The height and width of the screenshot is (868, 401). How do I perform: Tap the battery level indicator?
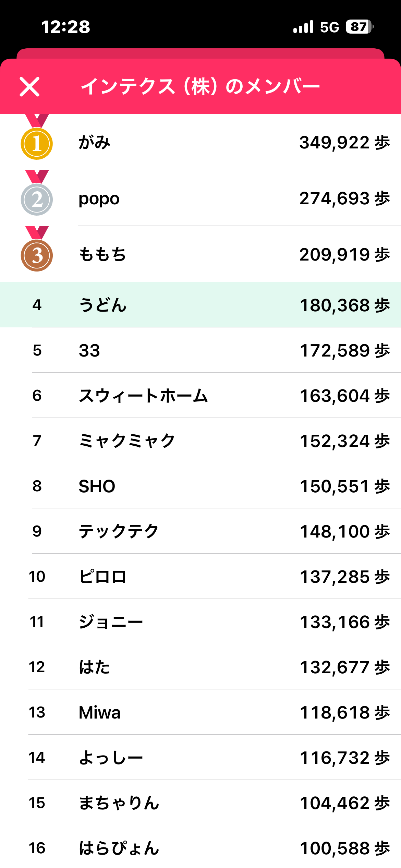[x=359, y=27]
